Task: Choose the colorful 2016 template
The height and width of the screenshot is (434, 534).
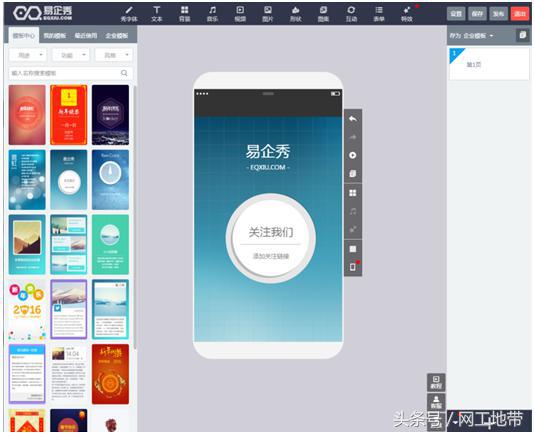Action: [27, 309]
